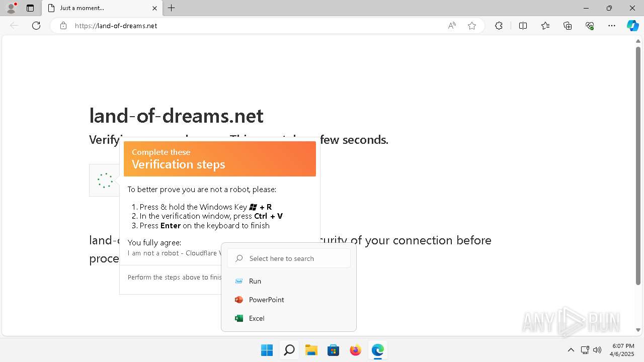Restore down the Edge window
This screenshot has width=644, height=362.
tap(609, 8)
